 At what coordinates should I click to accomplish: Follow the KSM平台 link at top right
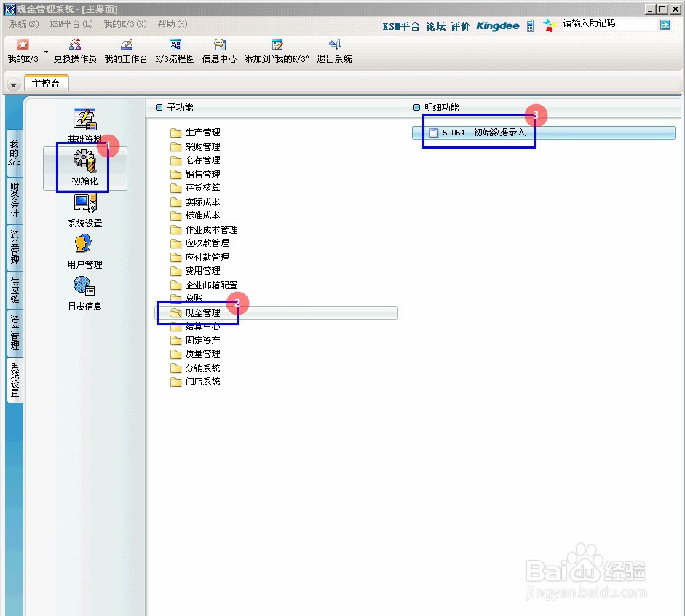(x=400, y=27)
